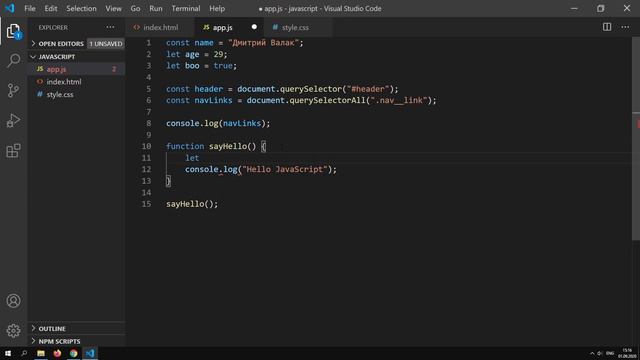Open Chrome from taskbar

pyautogui.click(x=73, y=353)
